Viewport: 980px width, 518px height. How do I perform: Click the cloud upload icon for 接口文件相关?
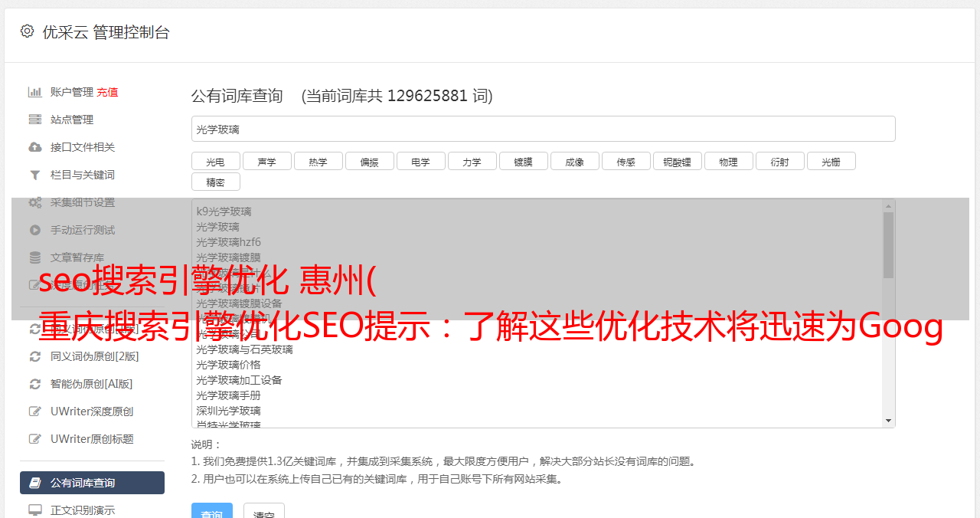click(x=35, y=147)
